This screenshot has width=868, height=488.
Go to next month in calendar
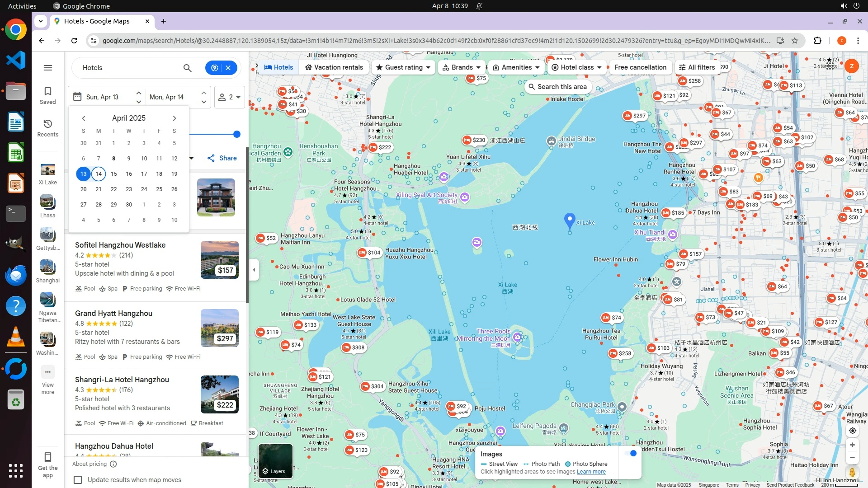175,118
